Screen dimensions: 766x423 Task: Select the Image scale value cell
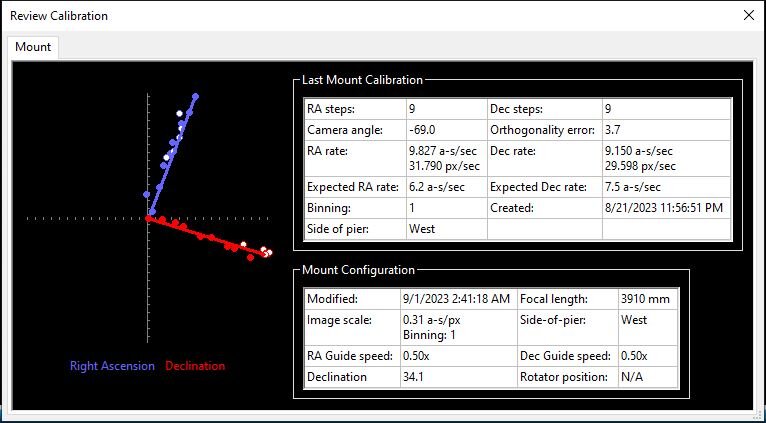click(458, 327)
